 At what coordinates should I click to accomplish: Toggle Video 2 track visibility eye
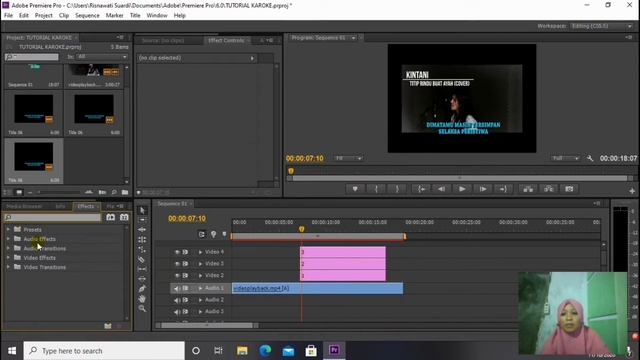click(177, 276)
